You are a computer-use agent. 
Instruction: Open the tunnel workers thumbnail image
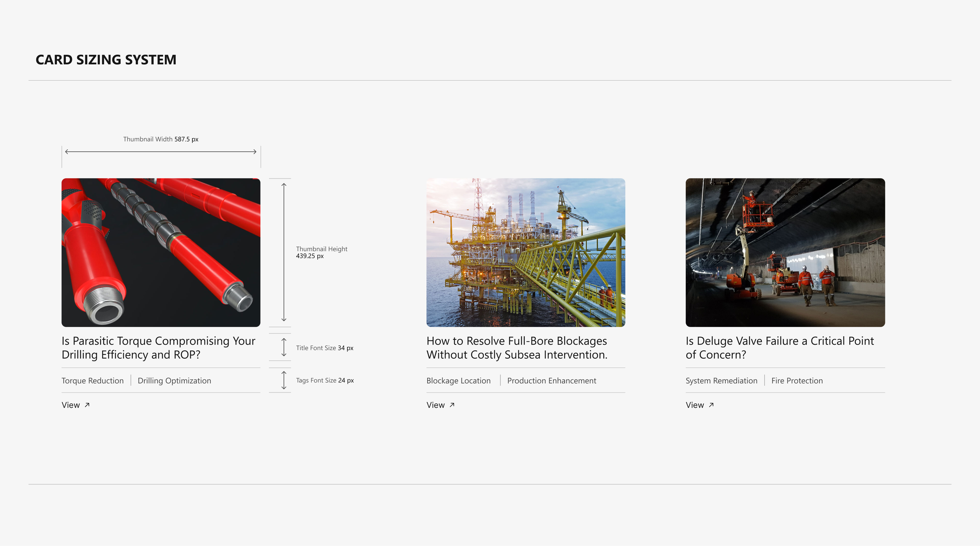[785, 252]
